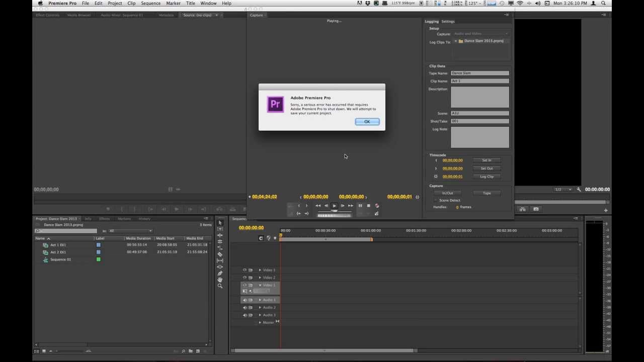Click the Go to Out Point button in Capture
Viewport: 644px width, 362px height.
coord(306,214)
